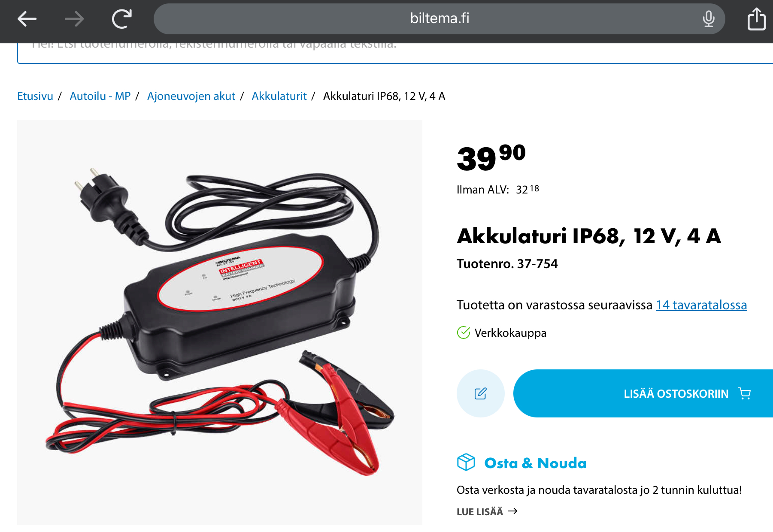Viewport: 773px width, 532px height.
Task: Go back using the browser back arrow
Action: point(27,19)
